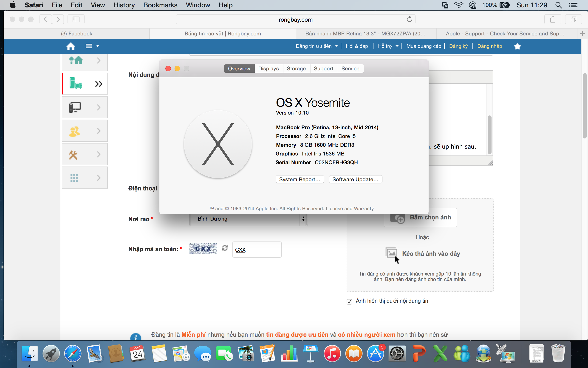Expand the jobs category chevron
588x368 pixels.
tap(99, 131)
